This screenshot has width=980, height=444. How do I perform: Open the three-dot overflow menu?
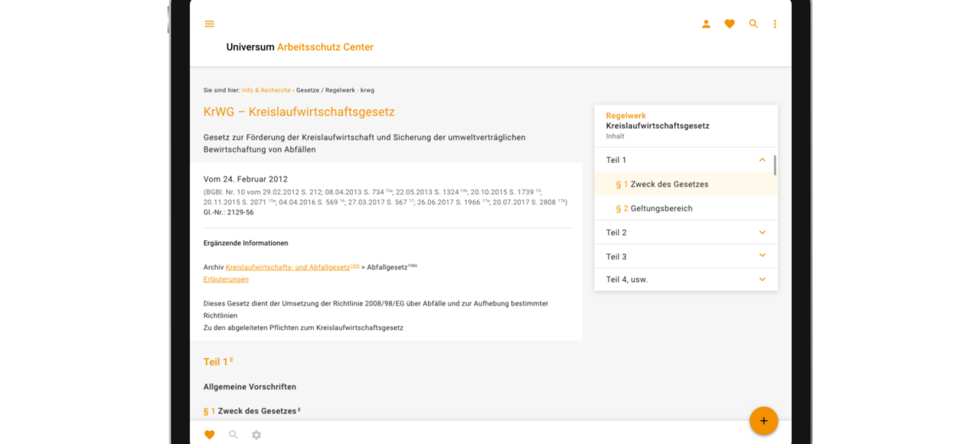[x=775, y=24]
